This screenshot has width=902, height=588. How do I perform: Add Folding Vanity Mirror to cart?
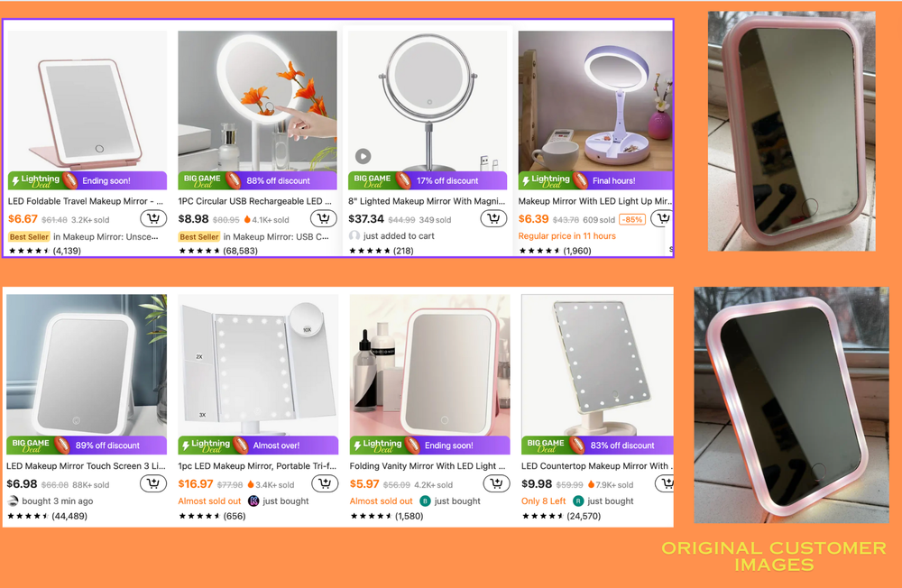(x=496, y=484)
